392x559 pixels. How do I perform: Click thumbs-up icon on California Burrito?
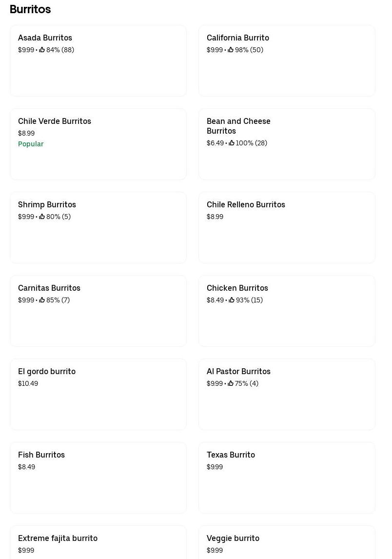[x=231, y=50]
